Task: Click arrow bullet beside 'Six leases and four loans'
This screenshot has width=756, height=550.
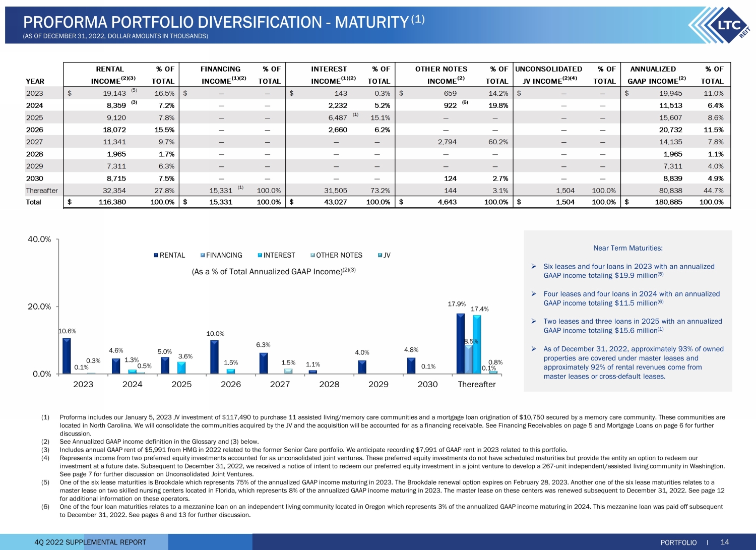Action: pos(534,266)
